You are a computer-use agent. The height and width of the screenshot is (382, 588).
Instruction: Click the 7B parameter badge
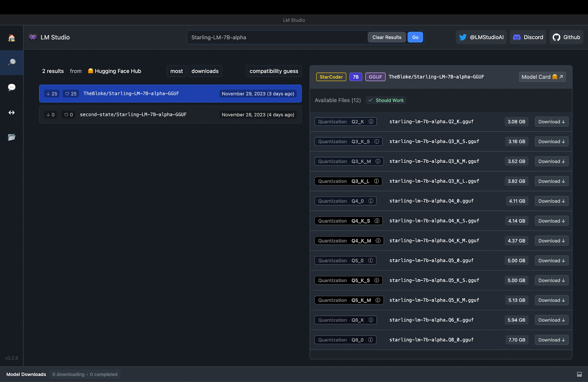click(x=356, y=77)
